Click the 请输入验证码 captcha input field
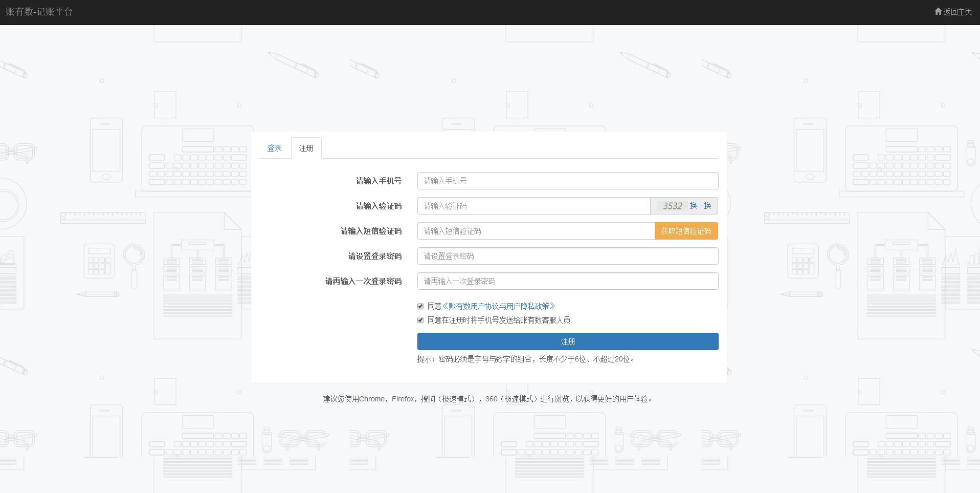Image resolution: width=980 pixels, height=493 pixels. pos(533,206)
